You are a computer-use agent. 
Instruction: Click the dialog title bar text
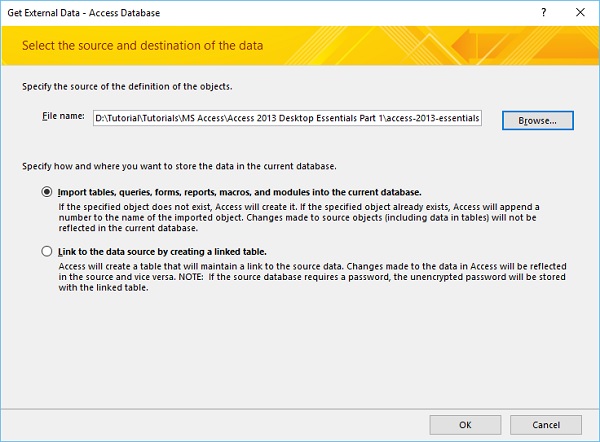pos(83,12)
